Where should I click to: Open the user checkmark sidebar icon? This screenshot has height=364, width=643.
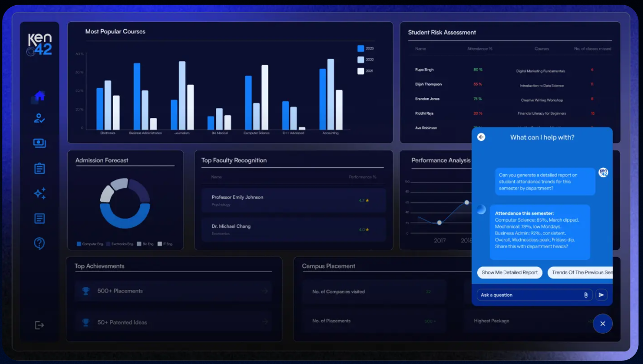pyautogui.click(x=39, y=118)
